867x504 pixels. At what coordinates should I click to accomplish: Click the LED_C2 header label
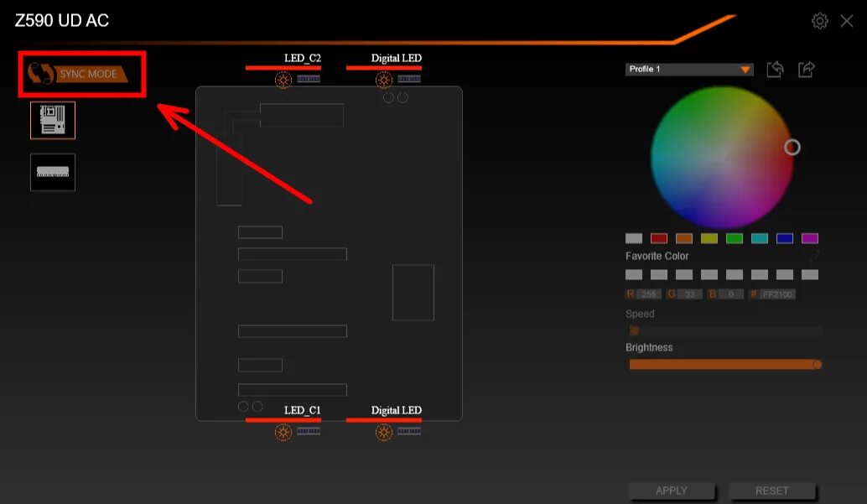(303, 58)
